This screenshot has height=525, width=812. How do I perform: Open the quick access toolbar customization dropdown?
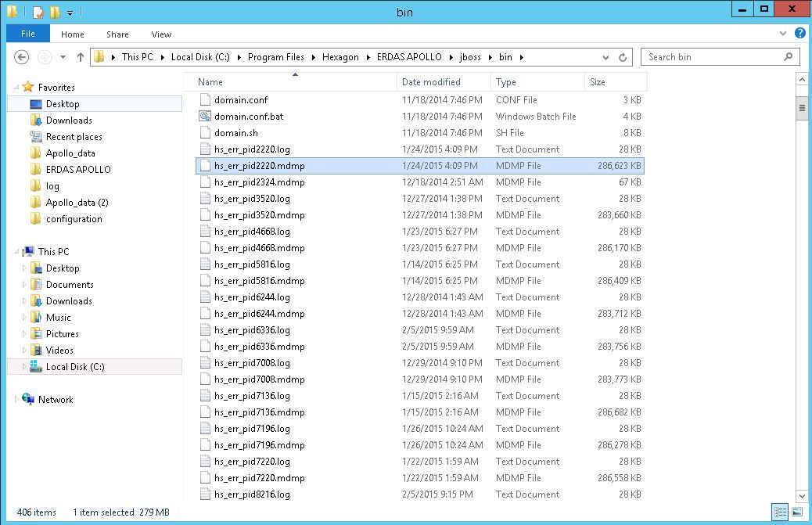[x=69, y=12]
